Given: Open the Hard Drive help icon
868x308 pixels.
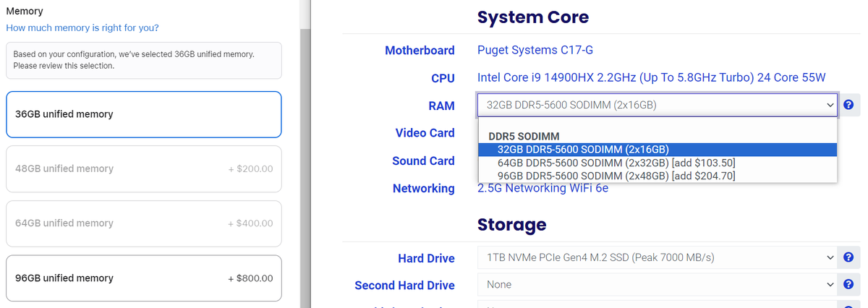Looking at the screenshot, I should pyautogui.click(x=848, y=257).
